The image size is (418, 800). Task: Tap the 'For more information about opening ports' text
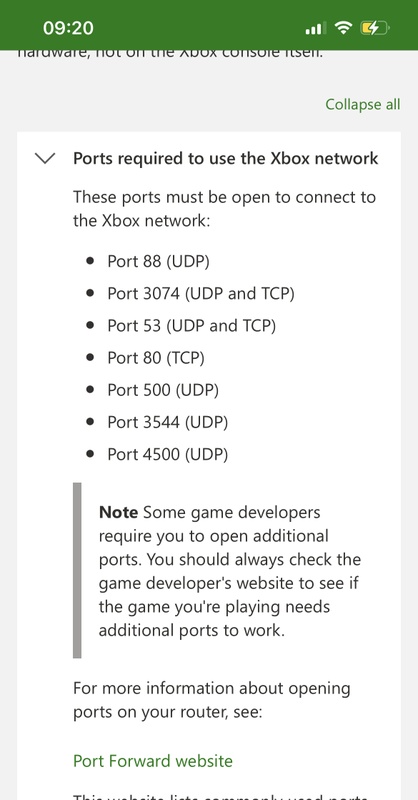(x=212, y=700)
